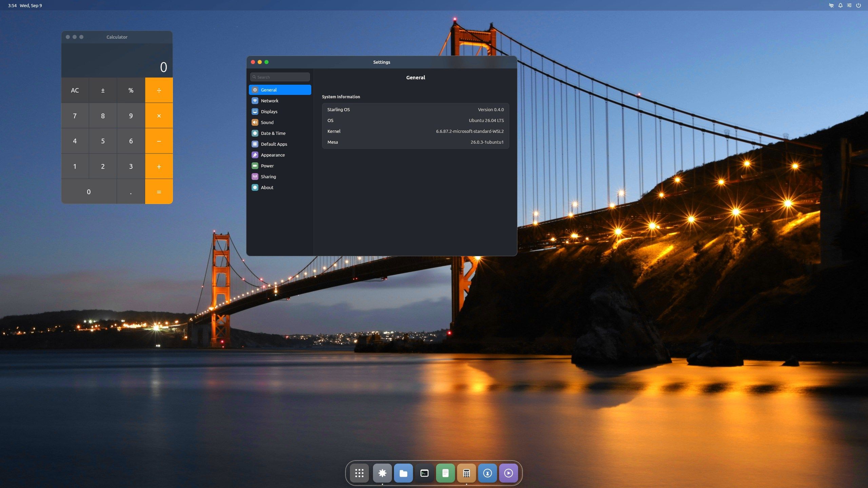868x488 pixels.
Task: Click the minus key on Calculator
Action: click(x=159, y=141)
